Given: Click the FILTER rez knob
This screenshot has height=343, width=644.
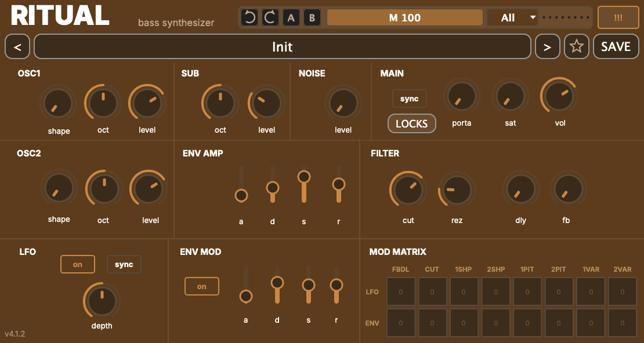Looking at the screenshot, I should coord(457,189).
